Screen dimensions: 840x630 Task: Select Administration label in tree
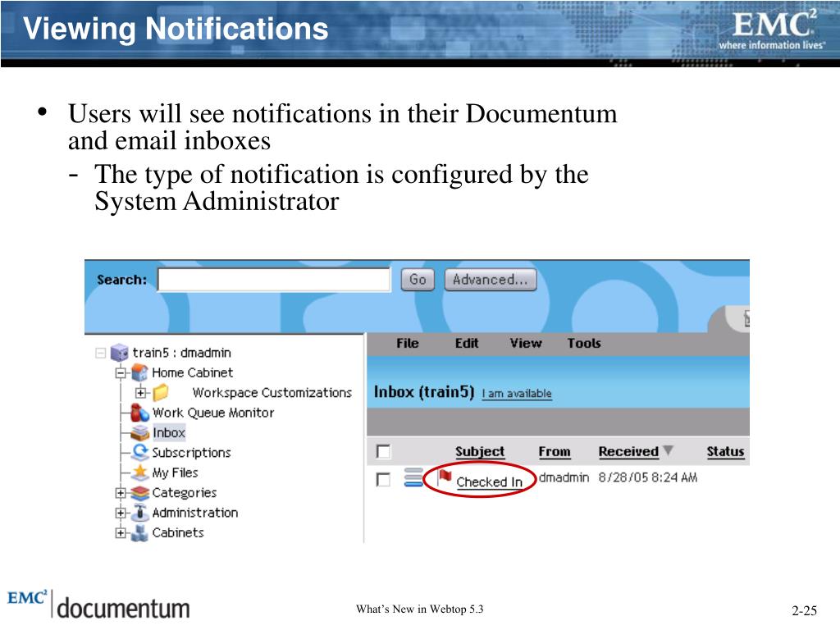tap(195, 513)
